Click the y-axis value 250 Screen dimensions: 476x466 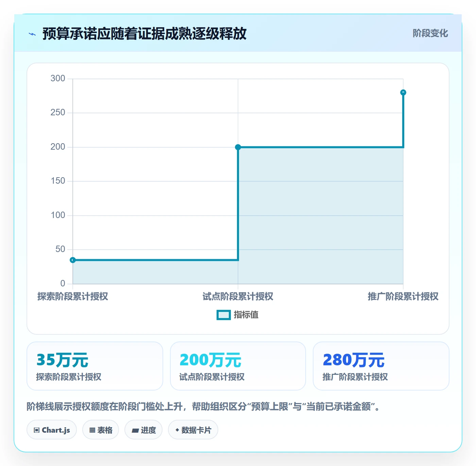coord(58,113)
